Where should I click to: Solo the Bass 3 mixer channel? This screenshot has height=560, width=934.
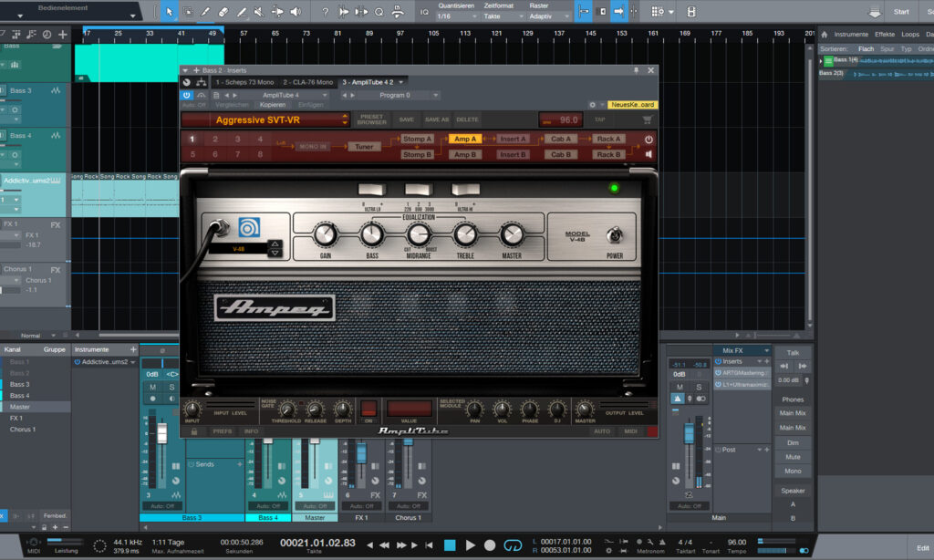click(x=171, y=388)
